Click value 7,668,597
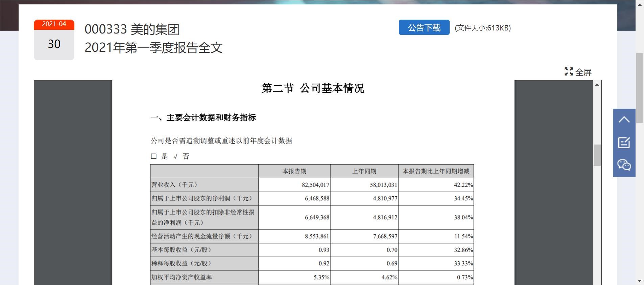 point(385,236)
